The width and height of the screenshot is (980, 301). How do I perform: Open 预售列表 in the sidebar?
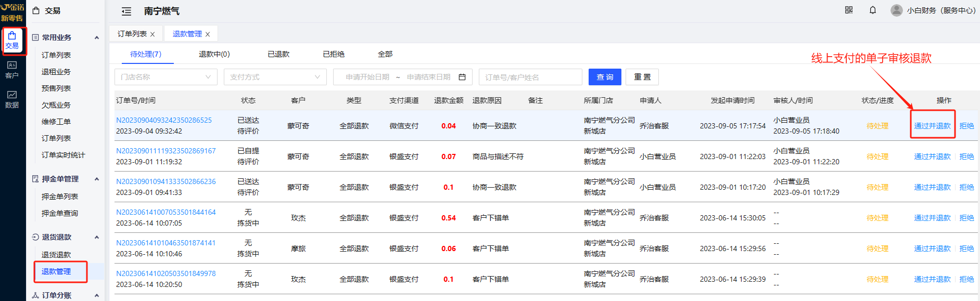pyautogui.click(x=56, y=88)
